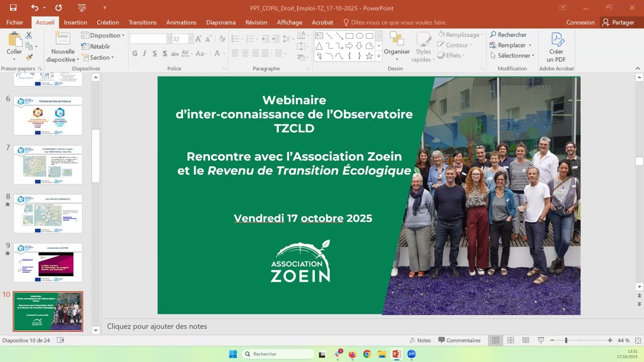The height and width of the screenshot is (362, 644).
Task: Adjust the zoom slider handle
Action: 566,340
